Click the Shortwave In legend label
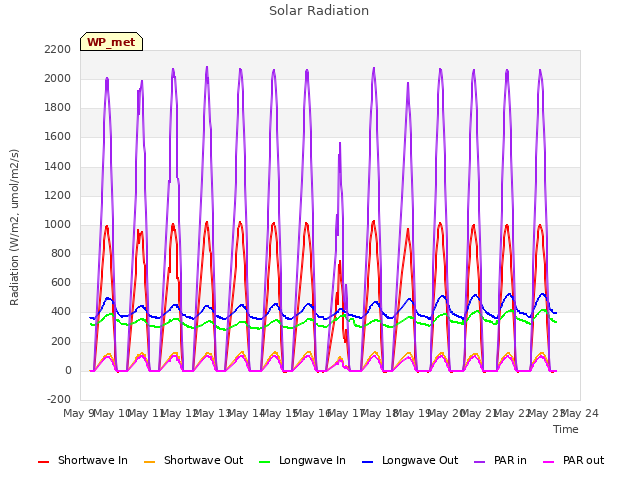 pyautogui.click(x=93, y=460)
